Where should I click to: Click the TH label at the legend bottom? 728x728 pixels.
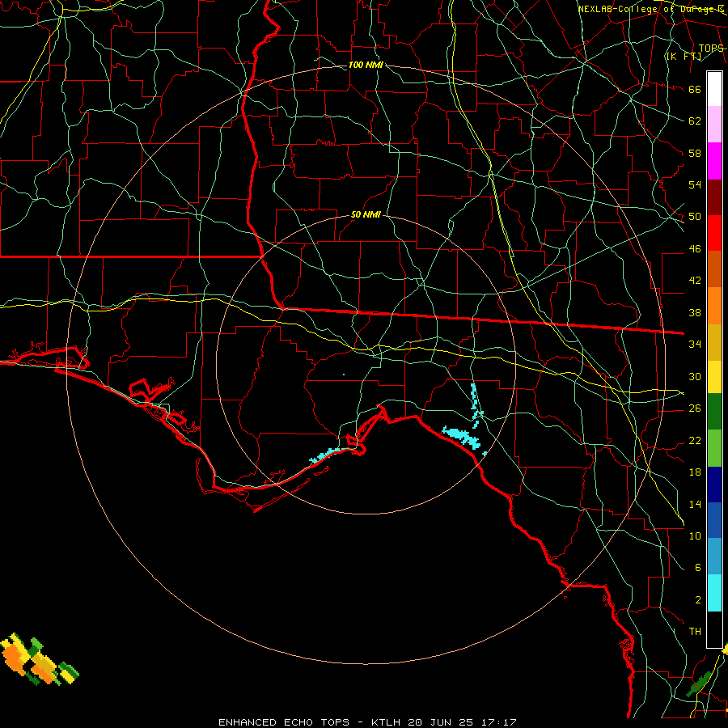695,631
